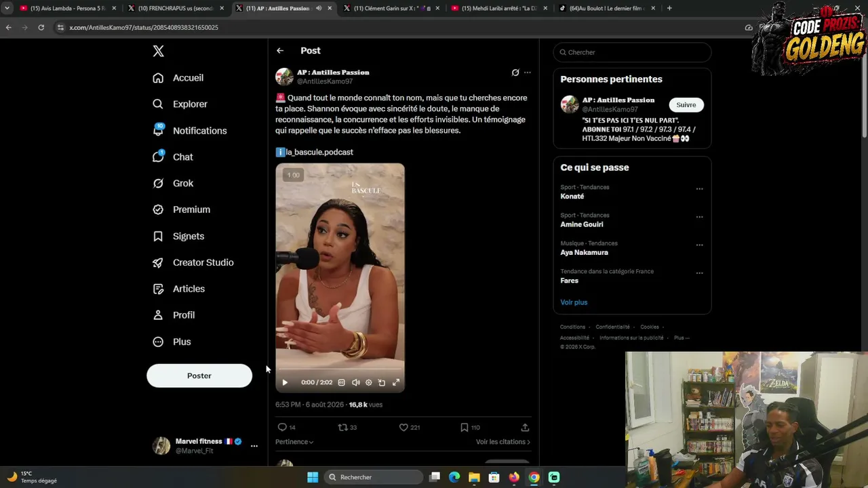This screenshot has height=488, width=868.
Task: Open Notifications in sidebar
Action: [x=190, y=131]
